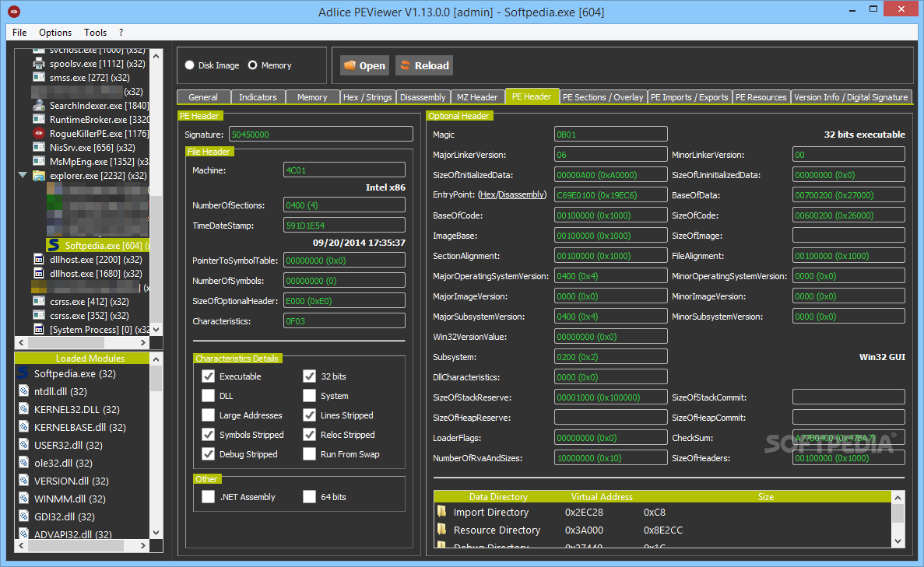Follow the Hex link next to EntryPoint
This screenshot has height=567, width=924.
pos(487,195)
